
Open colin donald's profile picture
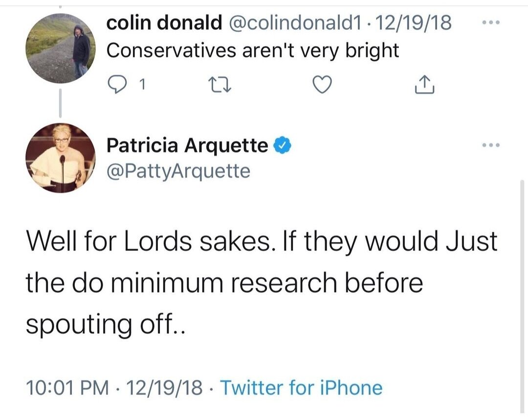(x=60, y=47)
